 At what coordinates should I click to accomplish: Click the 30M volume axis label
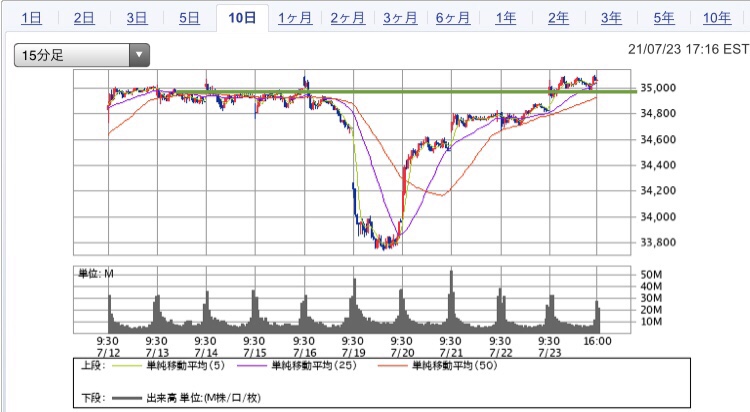651,298
